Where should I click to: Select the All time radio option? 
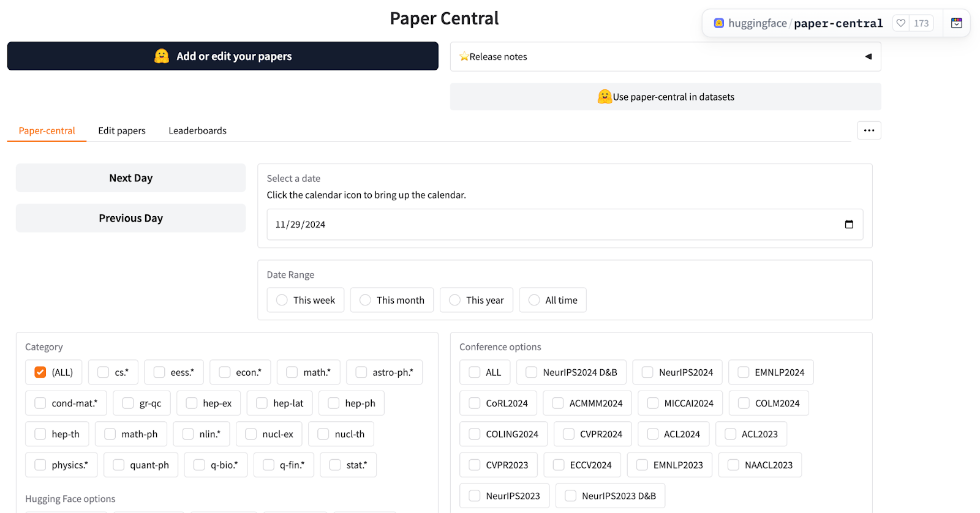pyautogui.click(x=534, y=300)
